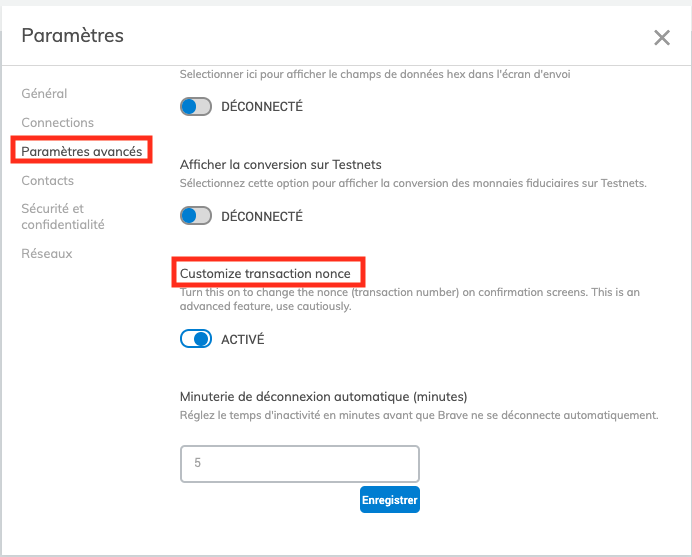The height and width of the screenshot is (557, 692).
Task: Click the Afficher la conversion sur Testnets heading
Action: [x=281, y=165]
